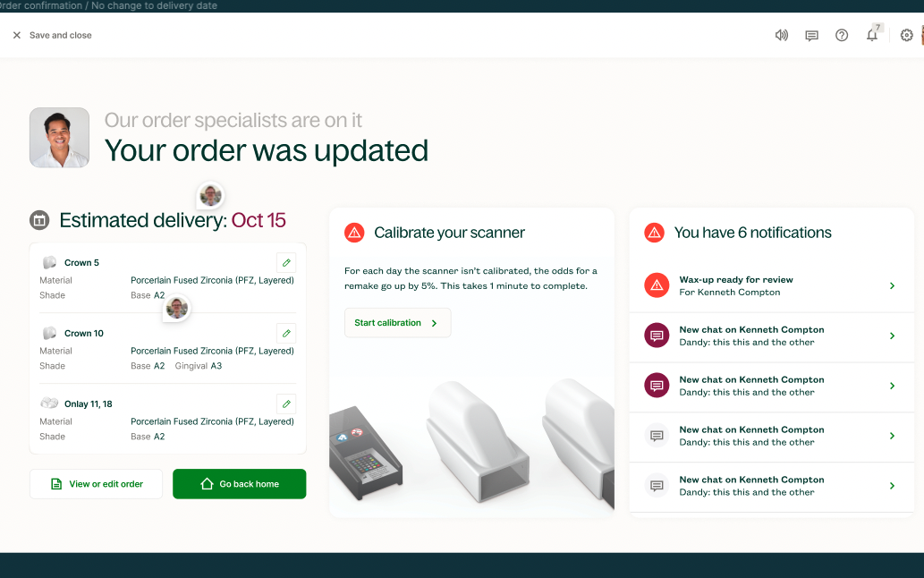
Task: Click Save and close
Action: [x=52, y=36]
